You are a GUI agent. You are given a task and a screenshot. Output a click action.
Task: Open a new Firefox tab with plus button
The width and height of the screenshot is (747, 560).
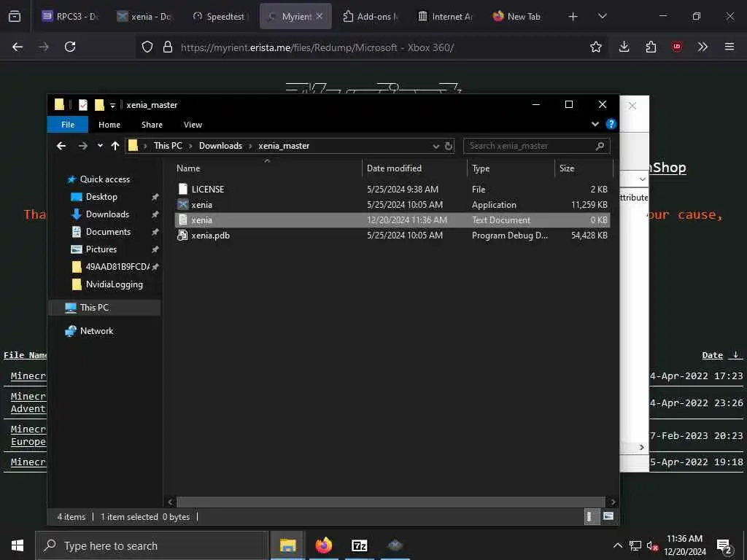coord(573,17)
